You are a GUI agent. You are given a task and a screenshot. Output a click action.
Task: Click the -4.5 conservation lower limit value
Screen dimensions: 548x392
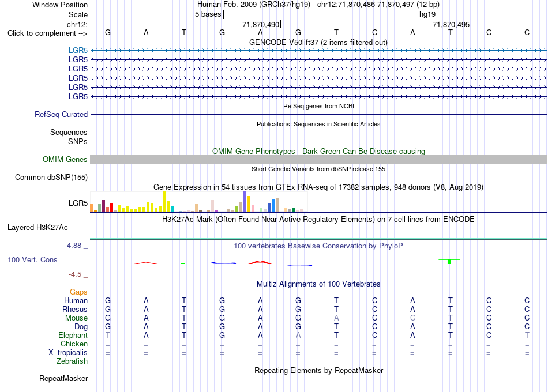pyautogui.click(x=75, y=274)
